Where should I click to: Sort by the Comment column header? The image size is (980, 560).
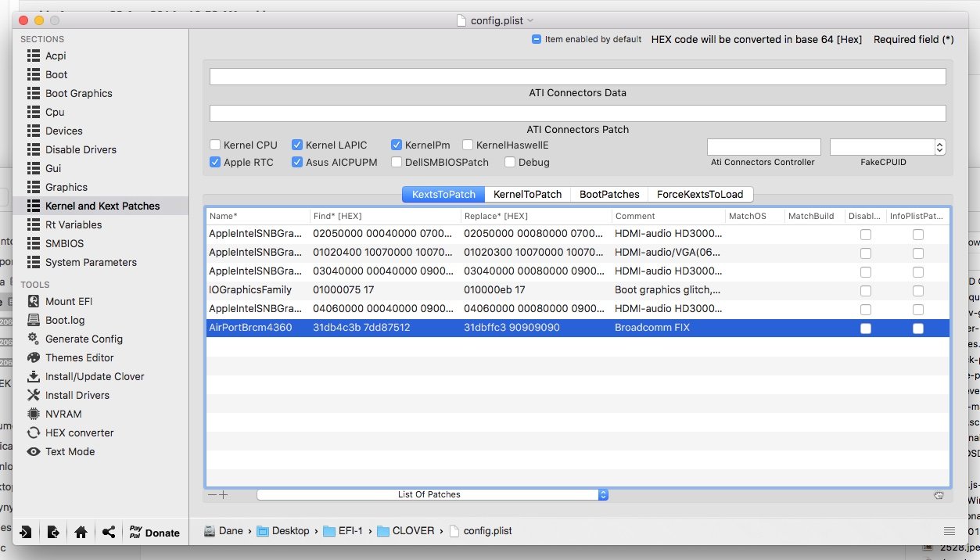(668, 216)
